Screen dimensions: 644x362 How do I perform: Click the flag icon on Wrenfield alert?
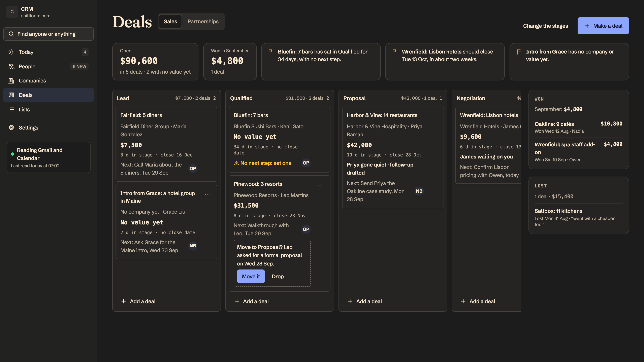coord(394,52)
